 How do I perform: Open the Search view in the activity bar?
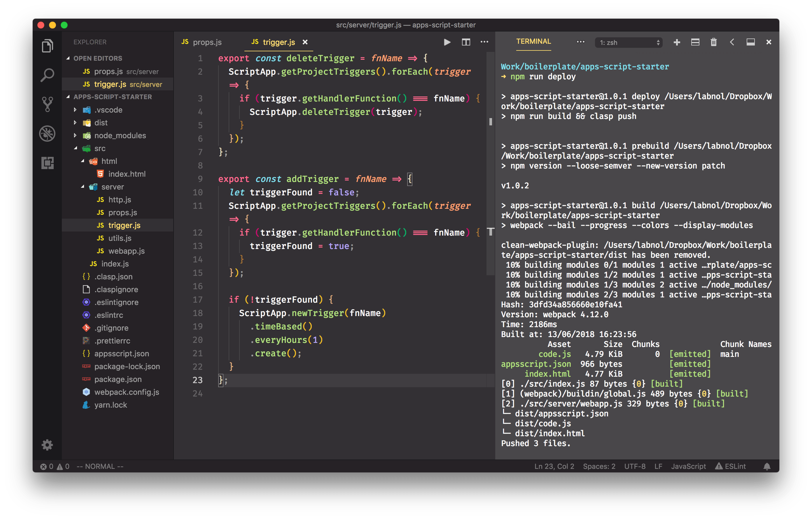[x=47, y=74]
